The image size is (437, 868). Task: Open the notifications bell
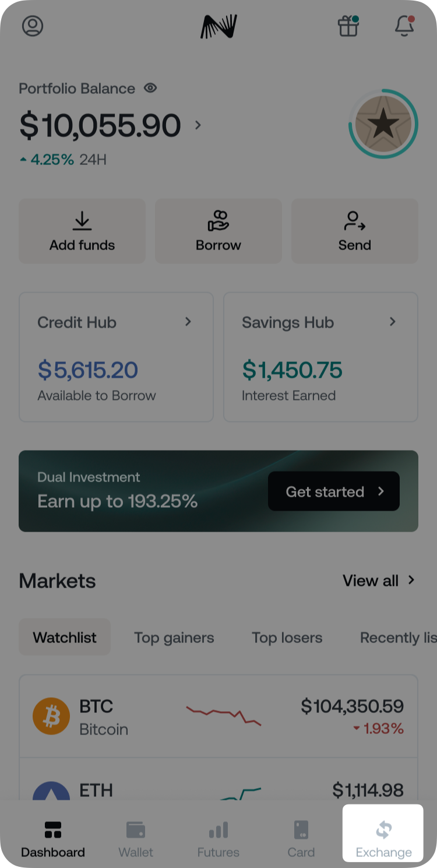[404, 26]
